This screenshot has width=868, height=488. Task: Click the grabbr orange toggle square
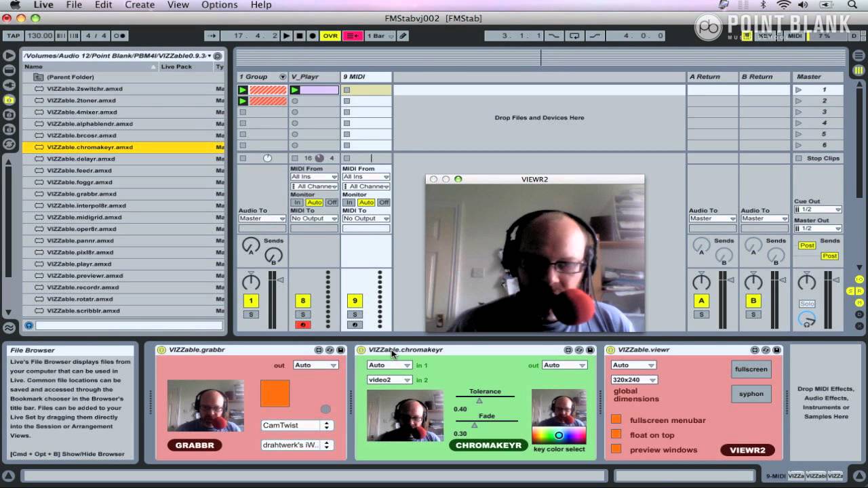coord(275,393)
